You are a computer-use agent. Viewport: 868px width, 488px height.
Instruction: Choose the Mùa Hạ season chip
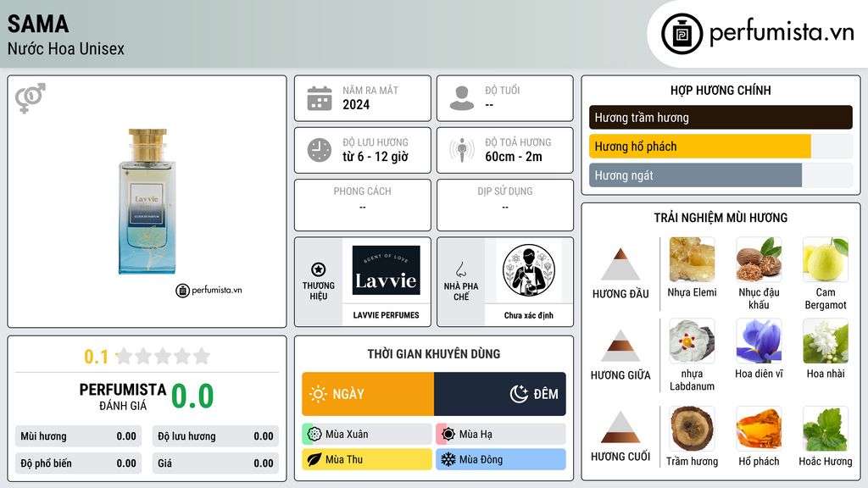(x=501, y=434)
